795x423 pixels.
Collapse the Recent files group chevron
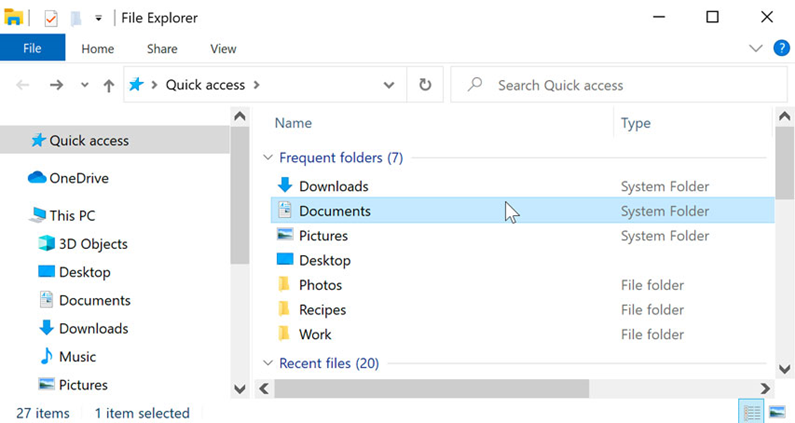pos(268,363)
